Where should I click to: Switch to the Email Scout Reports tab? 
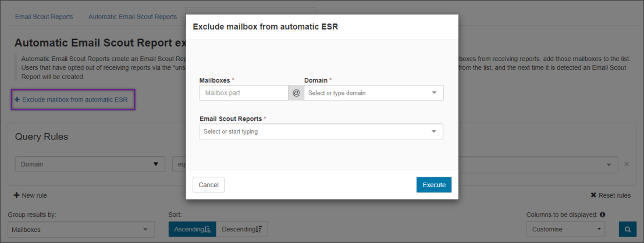pyautogui.click(x=44, y=17)
